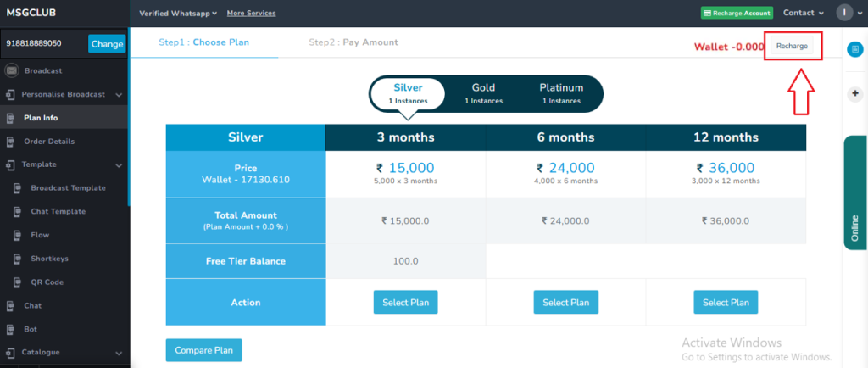868x368 pixels.
Task: Switch to the Platinum plan tab
Action: (x=561, y=93)
